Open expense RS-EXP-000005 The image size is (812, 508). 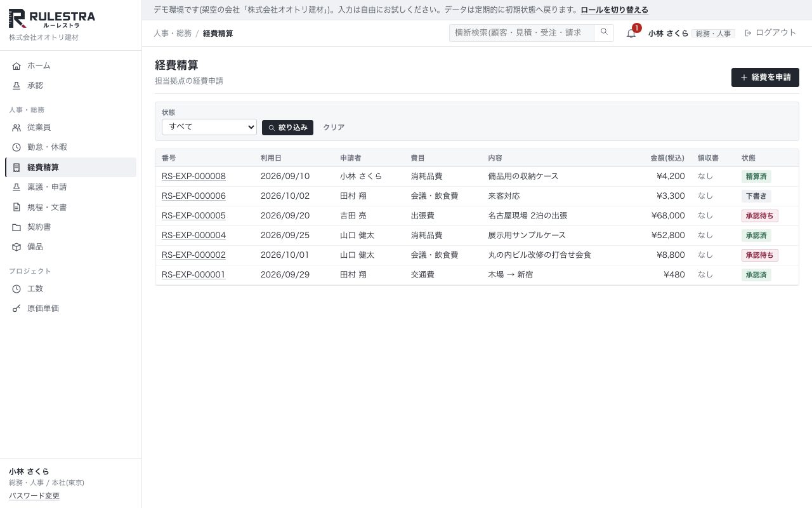(x=193, y=216)
